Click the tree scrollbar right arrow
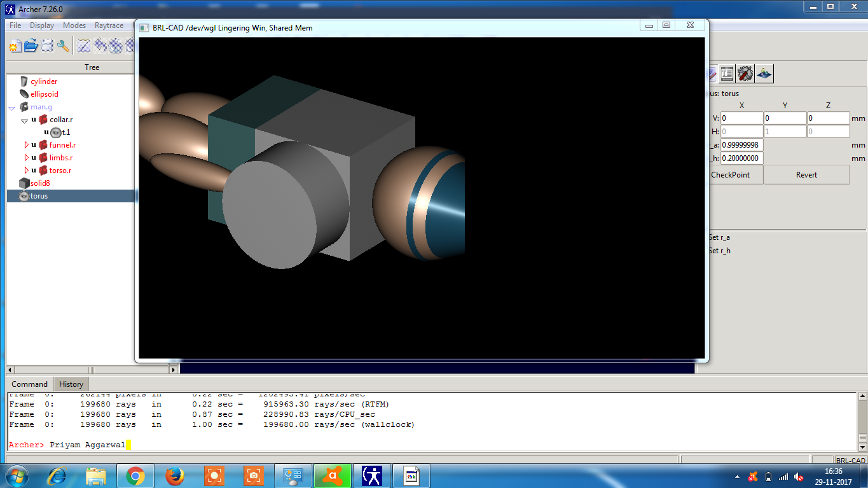The height and width of the screenshot is (488, 868). 174,370
